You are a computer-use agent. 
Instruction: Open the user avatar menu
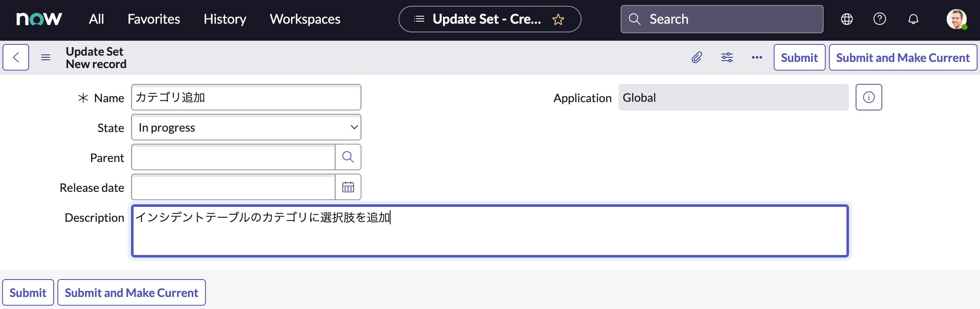(957, 19)
